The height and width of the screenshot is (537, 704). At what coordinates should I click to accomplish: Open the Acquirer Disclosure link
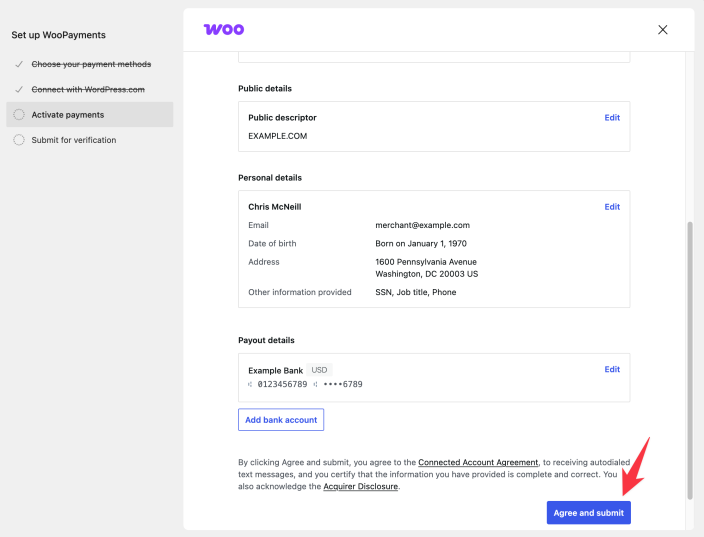coord(361,487)
